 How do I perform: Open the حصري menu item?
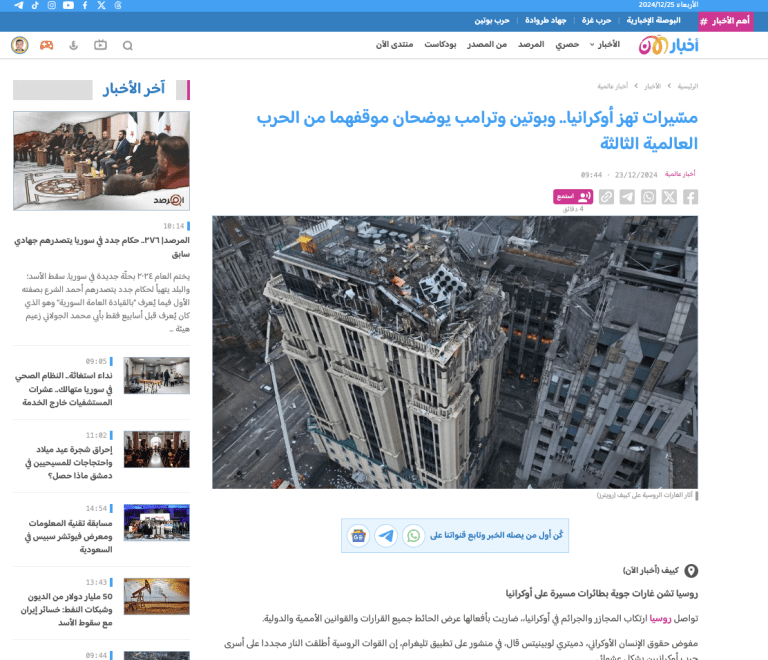click(567, 45)
